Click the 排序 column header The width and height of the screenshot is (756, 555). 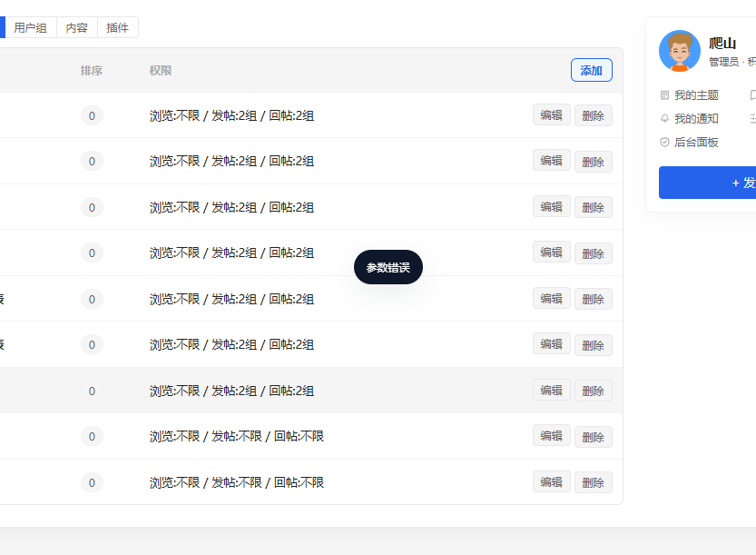point(92,71)
